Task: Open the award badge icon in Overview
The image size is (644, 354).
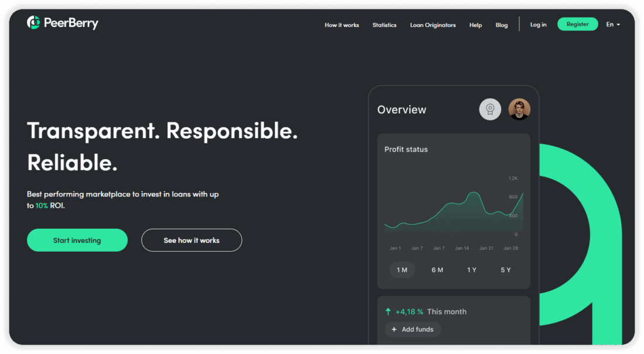Action: click(490, 109)
